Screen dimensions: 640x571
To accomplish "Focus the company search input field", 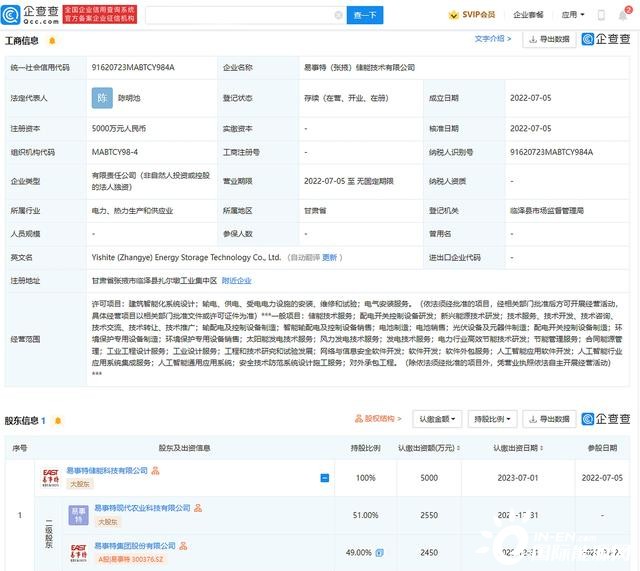I will point(240,15).
